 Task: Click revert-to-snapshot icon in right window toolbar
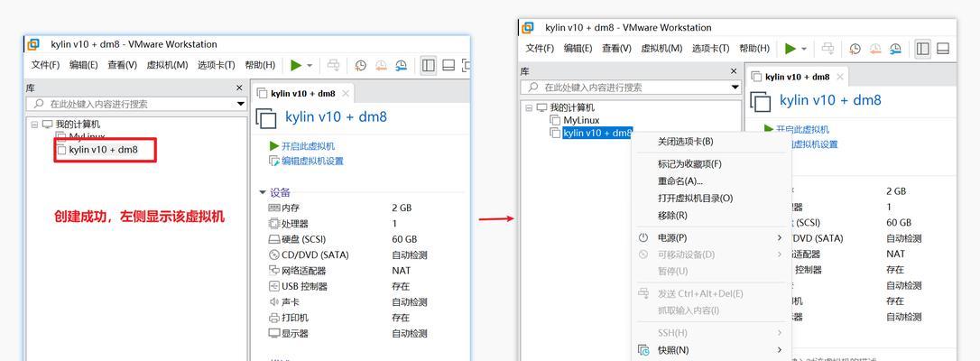click(875, 49)
